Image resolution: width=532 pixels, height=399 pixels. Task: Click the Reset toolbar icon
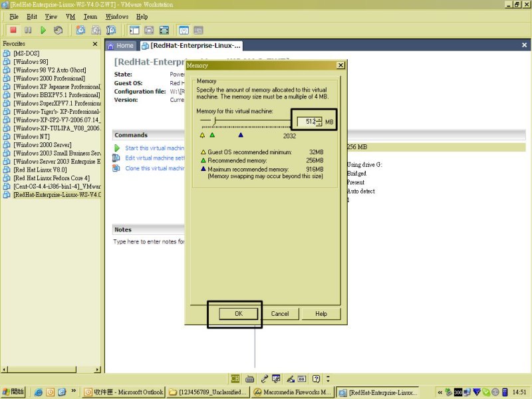pos(59,30)
